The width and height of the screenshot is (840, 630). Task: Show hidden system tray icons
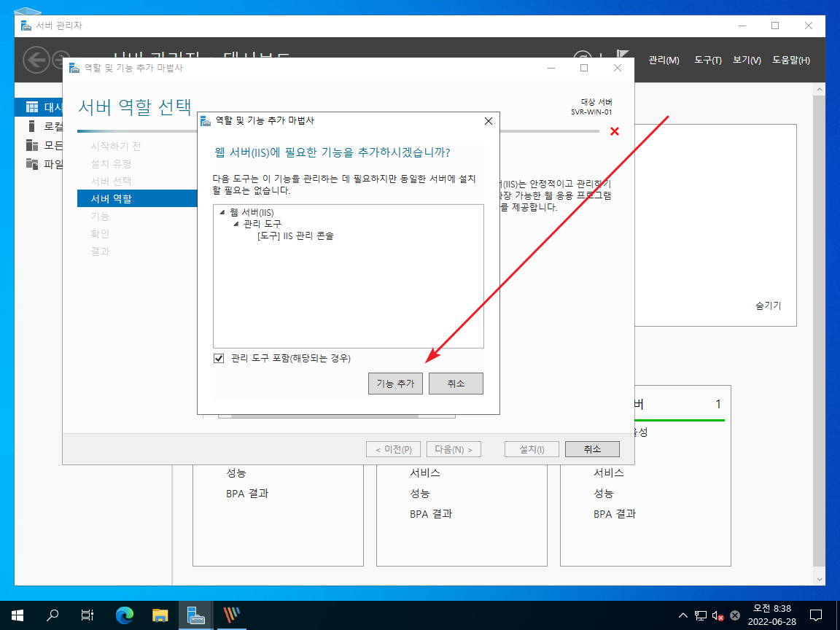pyautogui.click(x=683, y=615)
